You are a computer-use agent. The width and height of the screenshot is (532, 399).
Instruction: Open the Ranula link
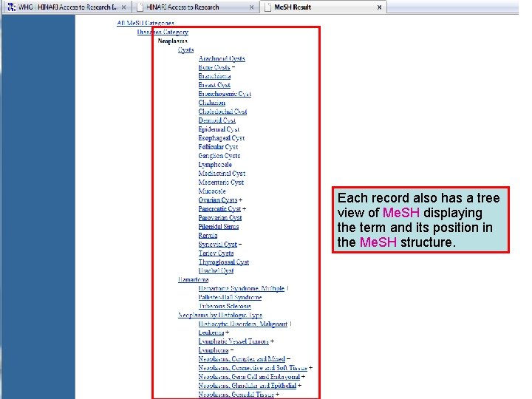coord(208,235)
